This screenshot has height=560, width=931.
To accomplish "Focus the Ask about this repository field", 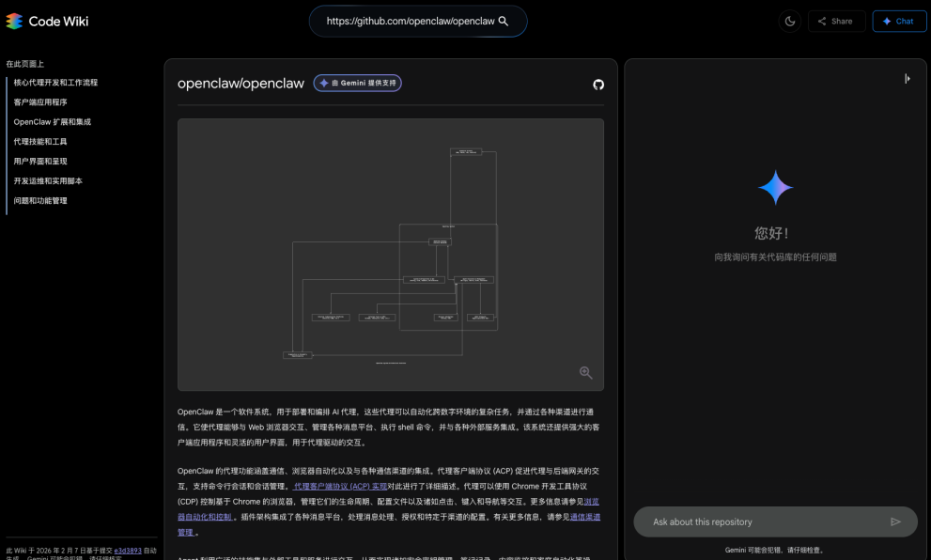I will pos(761,521).
